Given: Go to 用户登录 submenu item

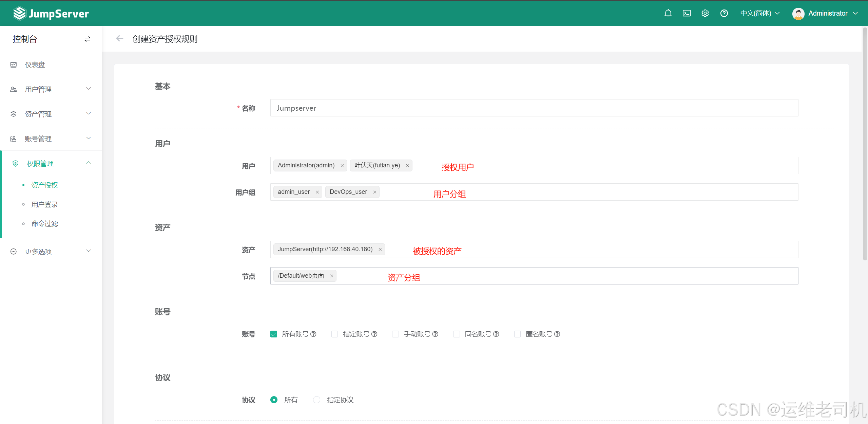Looking at the screenshot, I should (x=44, y=204).
